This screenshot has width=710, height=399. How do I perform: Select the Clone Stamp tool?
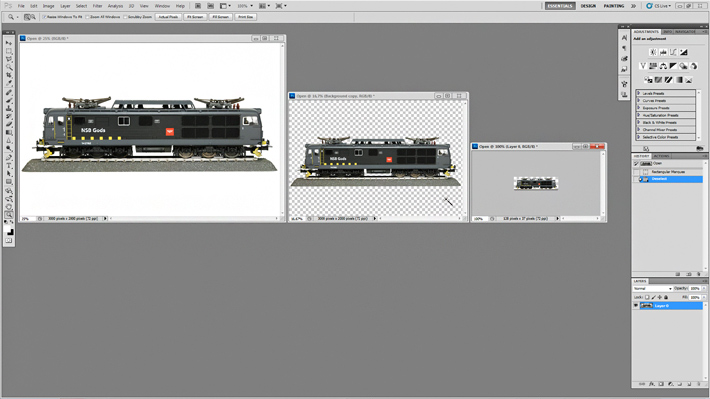pos(9,109)
